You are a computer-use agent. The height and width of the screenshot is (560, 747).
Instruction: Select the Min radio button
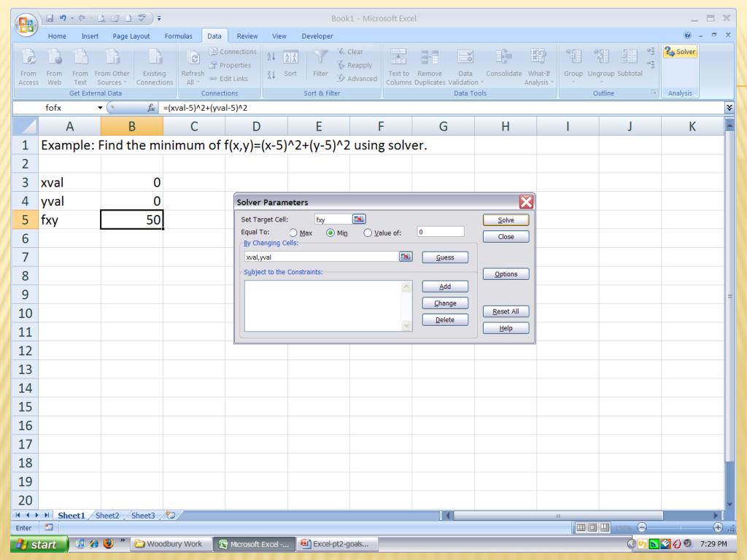pos(330,233)
